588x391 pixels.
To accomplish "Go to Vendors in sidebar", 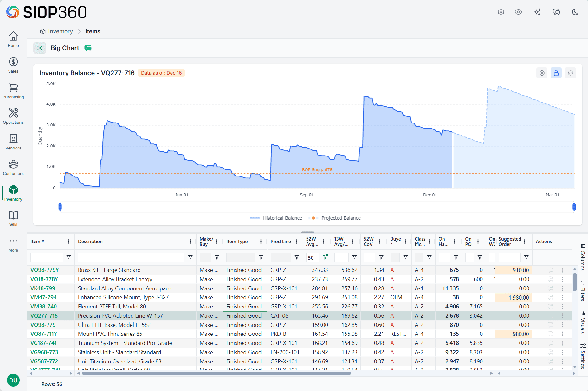I will pyautogui.click(x=13, y=142).
